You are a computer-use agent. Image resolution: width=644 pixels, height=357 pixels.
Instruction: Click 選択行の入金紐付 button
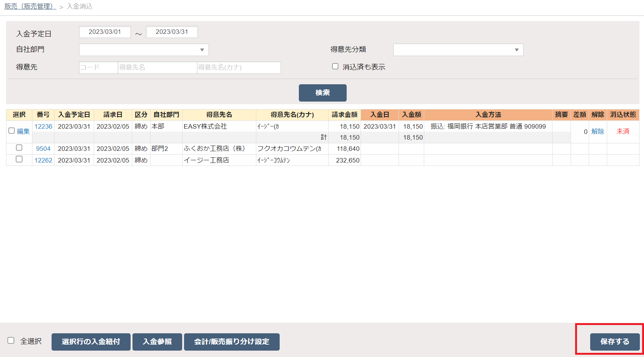pos(91,342)
